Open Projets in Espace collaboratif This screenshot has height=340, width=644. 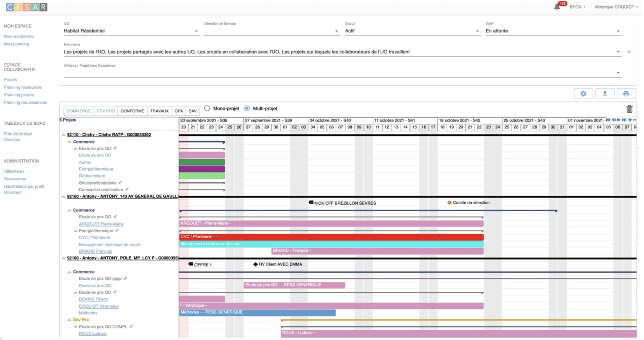pyautogui.click(x=10, y=79)
